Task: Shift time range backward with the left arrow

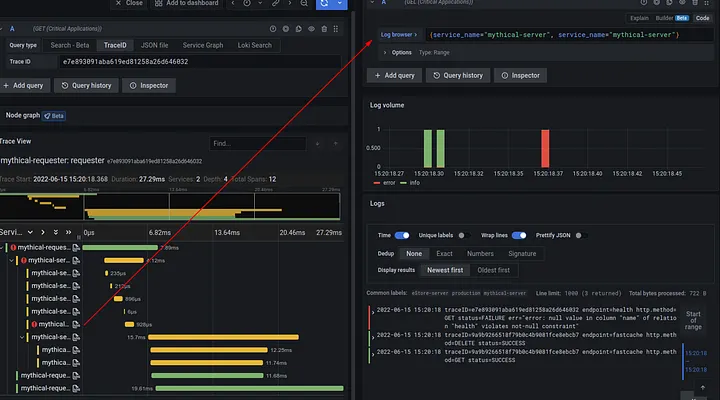Action: 233,3
